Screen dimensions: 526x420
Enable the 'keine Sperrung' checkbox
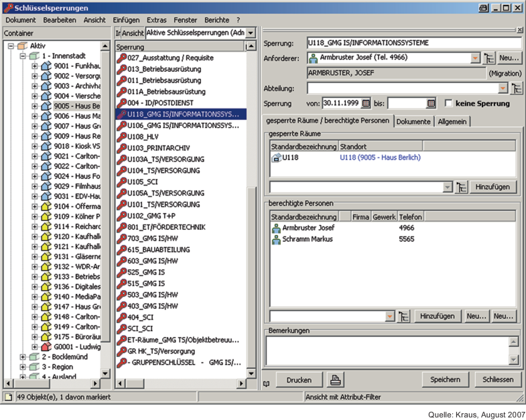tap(449, 103)
